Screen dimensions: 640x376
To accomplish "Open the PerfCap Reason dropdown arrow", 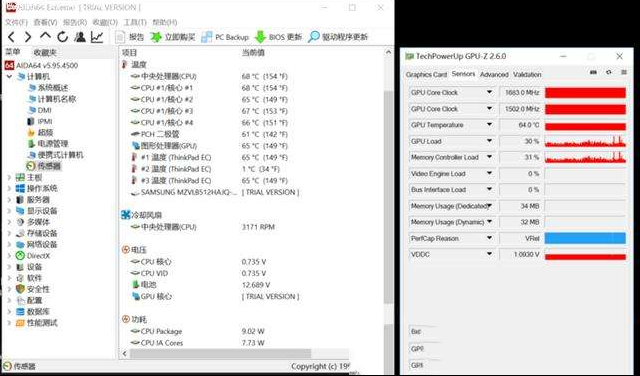I will 489,238.
